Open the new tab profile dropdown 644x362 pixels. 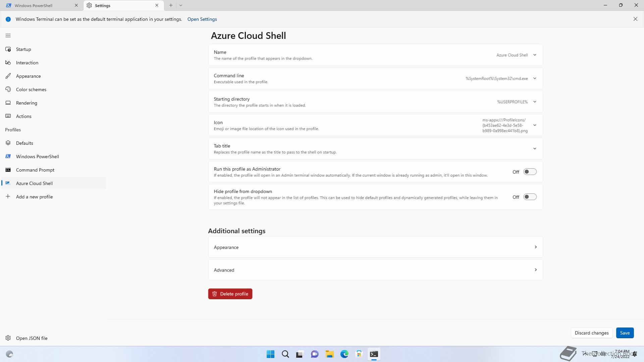(181, 5)
